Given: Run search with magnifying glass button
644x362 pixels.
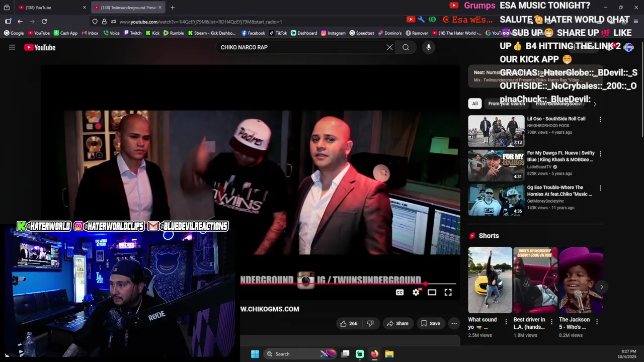Looking at the screenshot, I should (406, 47).
